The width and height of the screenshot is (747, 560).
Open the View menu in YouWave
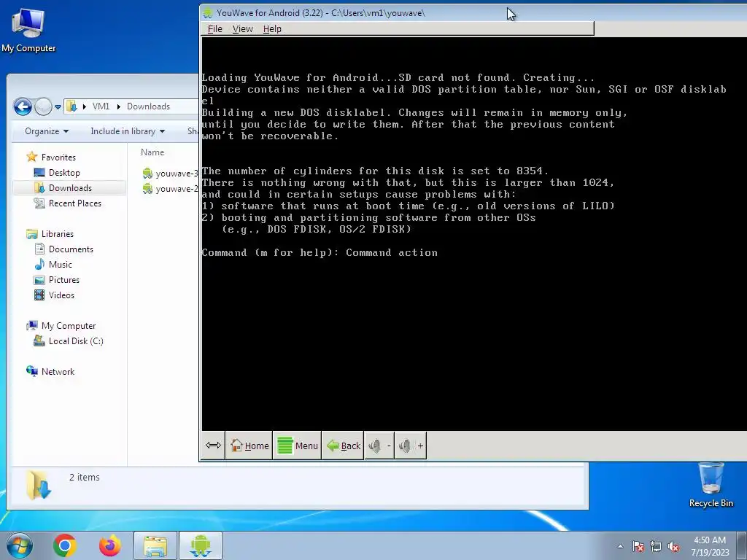click(x=242, y=29)
